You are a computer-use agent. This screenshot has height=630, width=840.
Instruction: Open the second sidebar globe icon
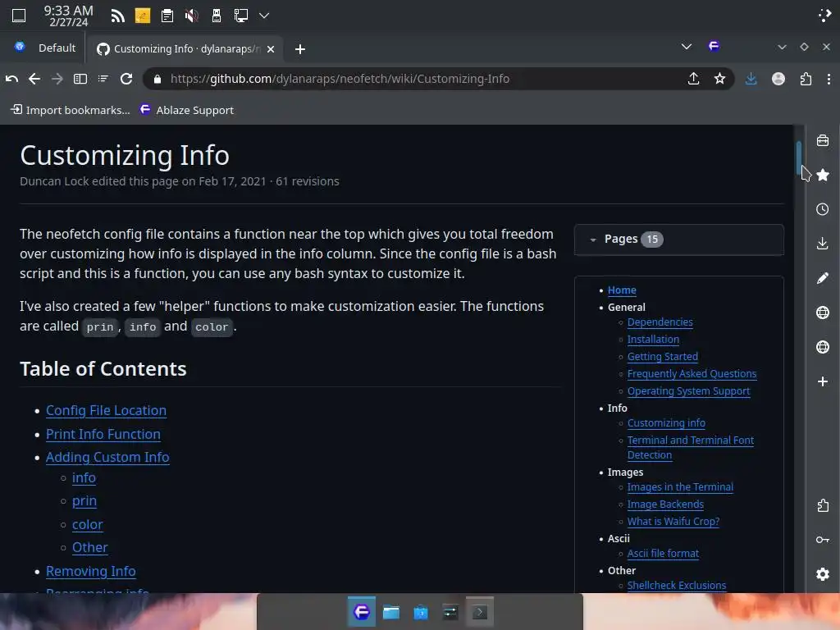tap(823, 347)
